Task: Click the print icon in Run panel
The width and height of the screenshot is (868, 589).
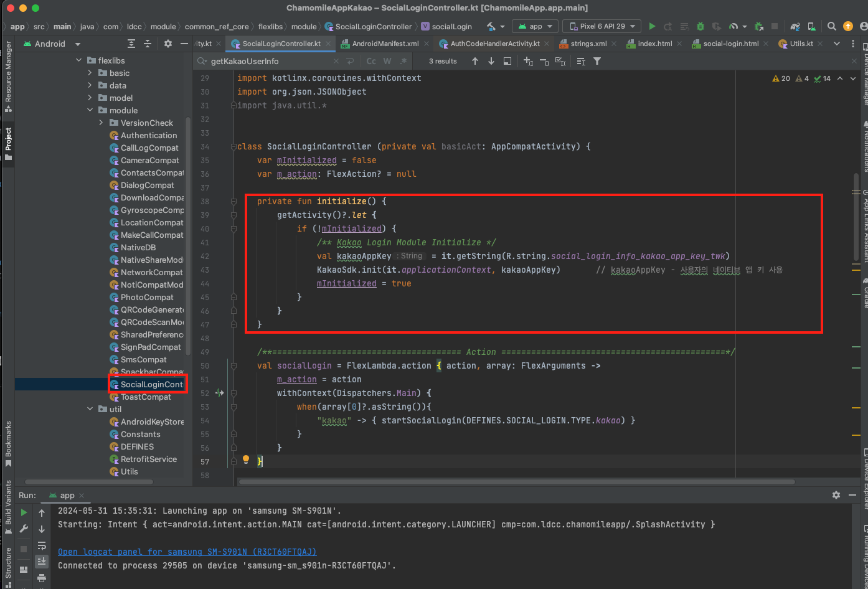Action: [x=42, y=577]
